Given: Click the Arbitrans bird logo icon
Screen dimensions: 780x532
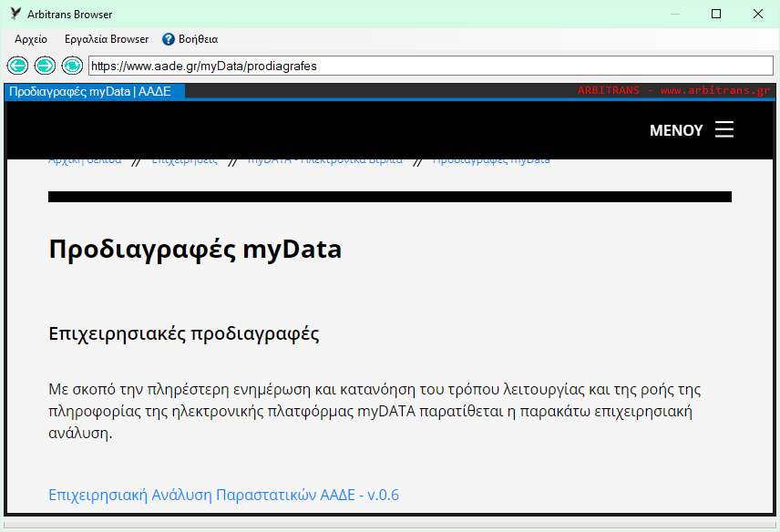Looking at the screenshot, I should pyautogui.click(x=15, y=14).
